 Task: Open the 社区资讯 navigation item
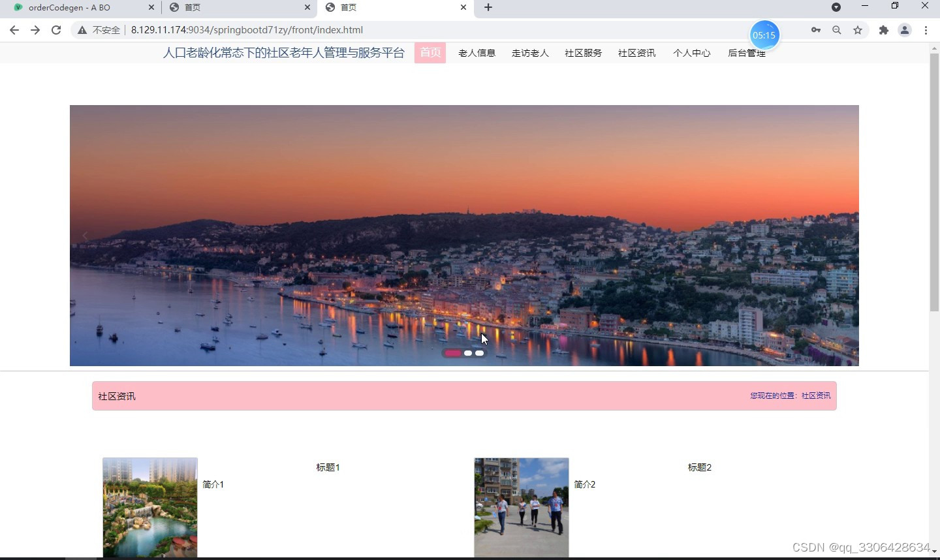(636, 53)
